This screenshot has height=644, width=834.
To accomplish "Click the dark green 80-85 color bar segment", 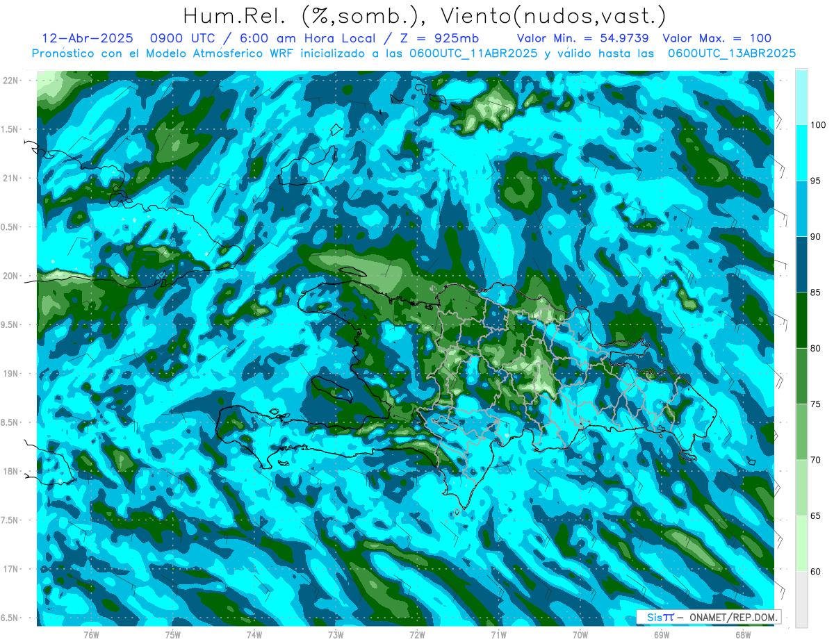I will [801, 320].
